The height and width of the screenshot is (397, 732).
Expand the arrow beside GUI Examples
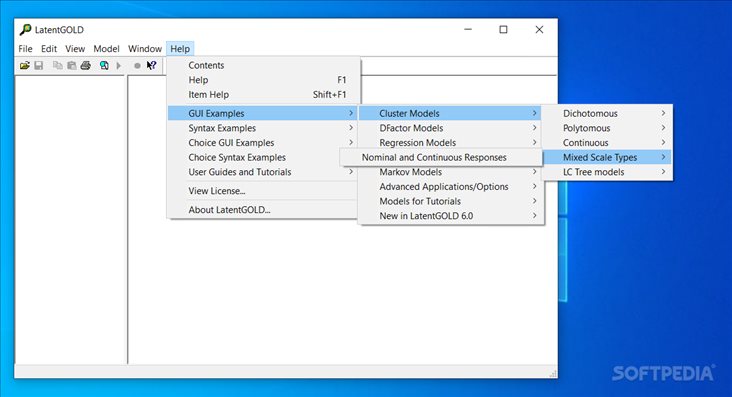(x=351, y=113)
